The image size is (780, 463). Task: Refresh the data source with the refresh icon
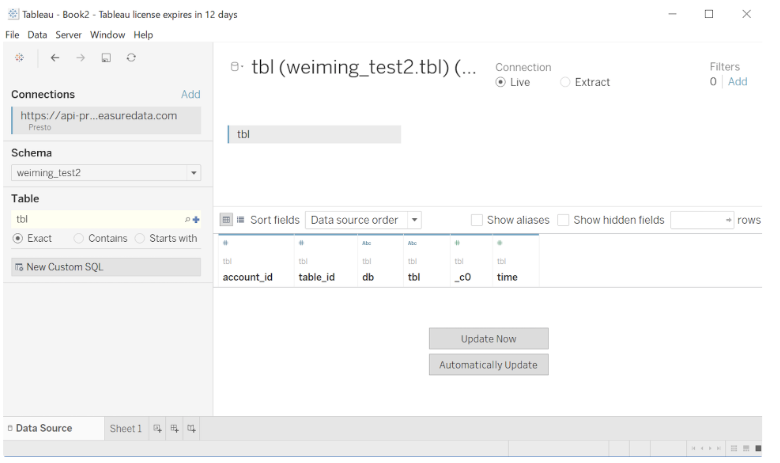pos(131,58)
